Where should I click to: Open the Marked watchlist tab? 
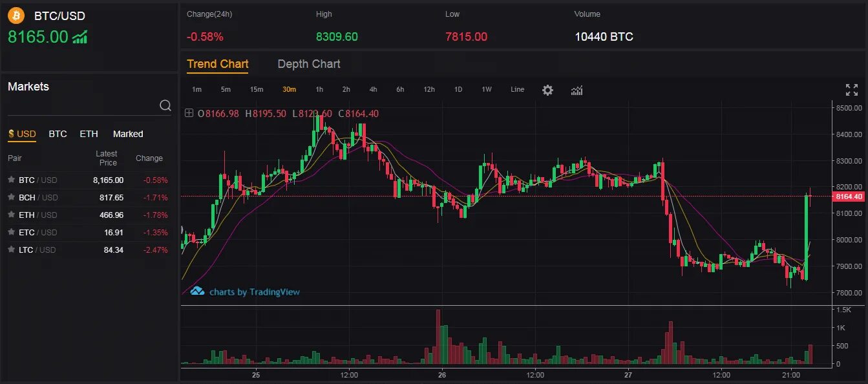(x=127, y=134)
